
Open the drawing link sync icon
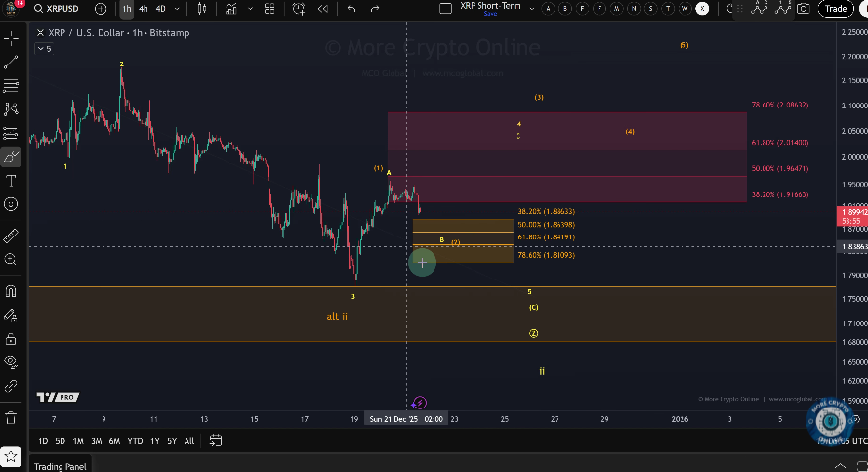click(x=11, y=386)
